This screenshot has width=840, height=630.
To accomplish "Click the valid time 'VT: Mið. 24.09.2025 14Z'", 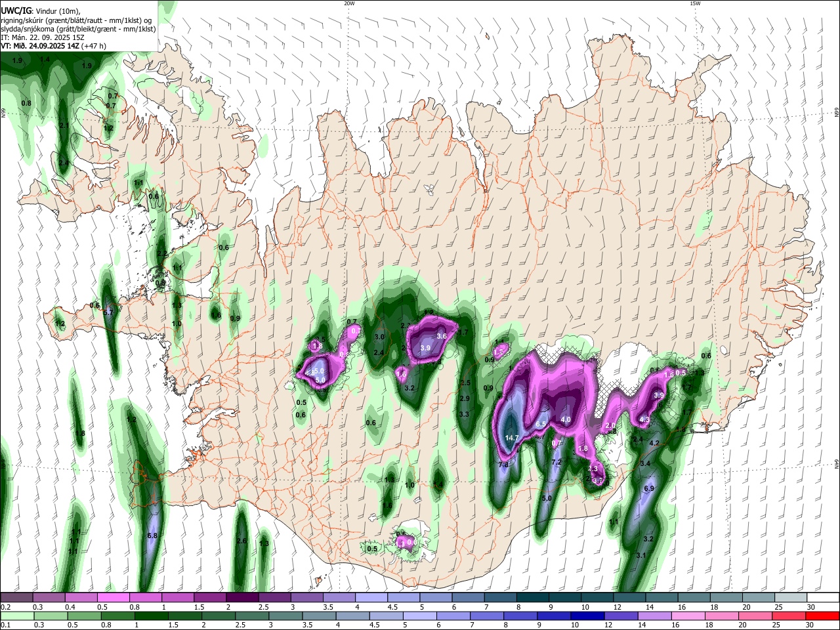I will coord(41,46).
